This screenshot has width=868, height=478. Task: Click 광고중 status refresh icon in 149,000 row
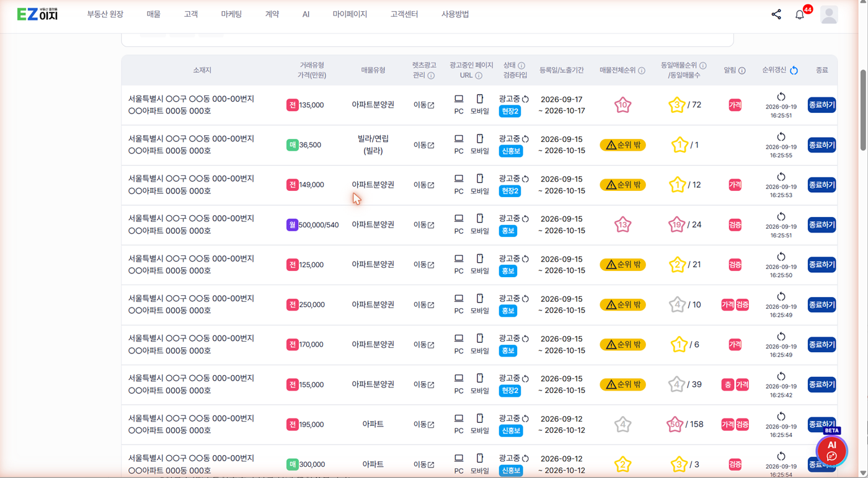[525, 179]
